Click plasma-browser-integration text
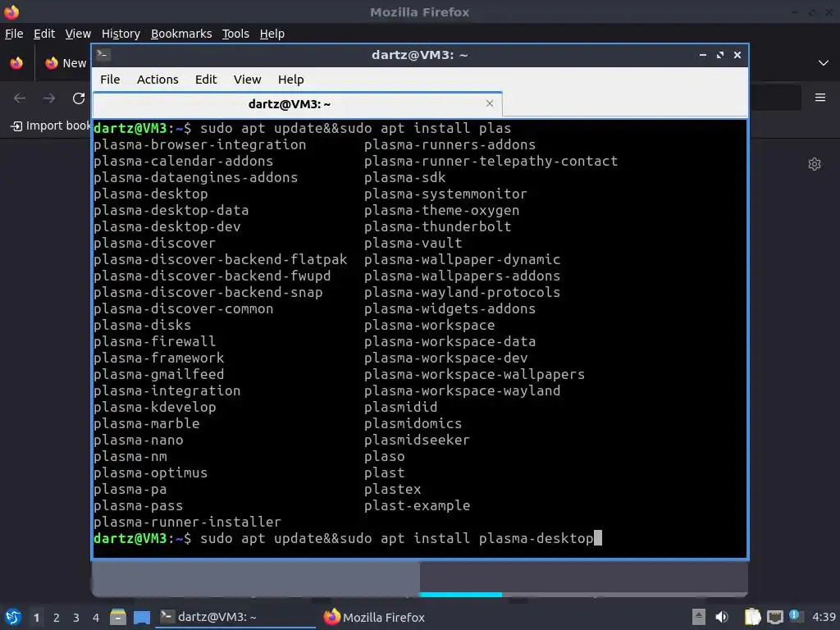 200,144
